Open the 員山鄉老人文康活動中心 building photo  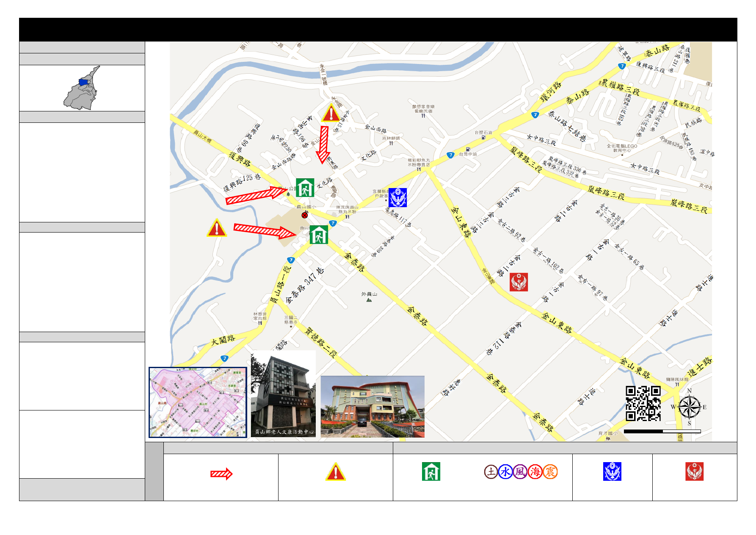pos(283,394)
